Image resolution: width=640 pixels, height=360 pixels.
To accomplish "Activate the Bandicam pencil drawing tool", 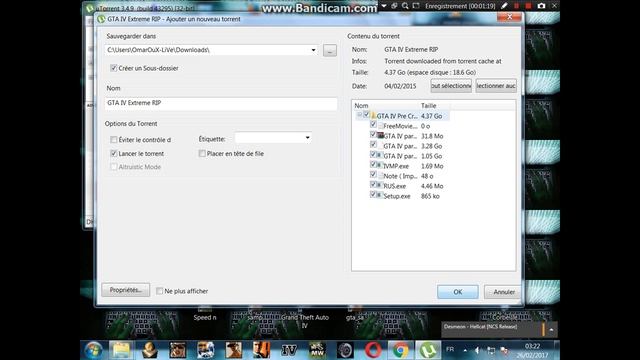I will [x=504, y=6].
